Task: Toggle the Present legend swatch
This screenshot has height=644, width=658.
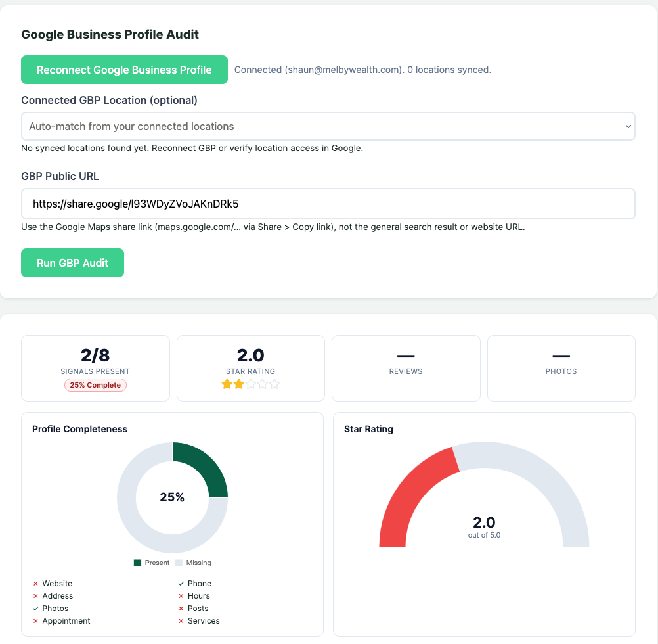Action: (137, 563)
